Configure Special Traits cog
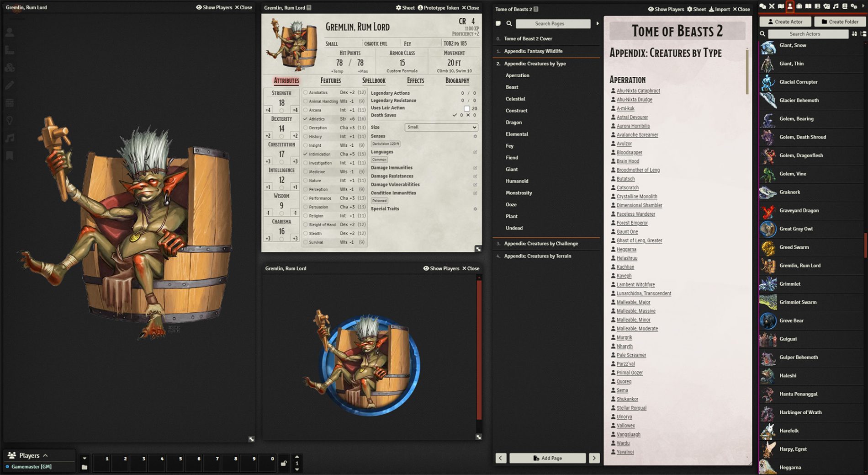 (475, 209)
